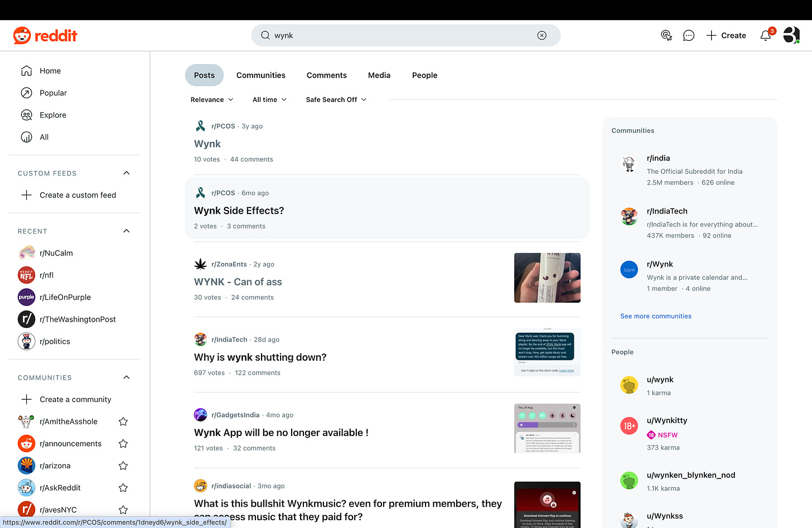Open the notifications bell
Screen dimensions: 812x528
[x=766, y=36]
